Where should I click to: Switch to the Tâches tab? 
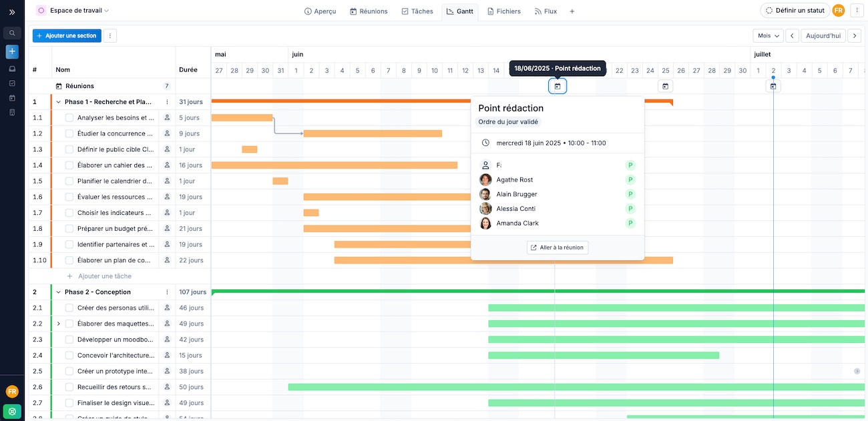click(x=417, y=11)
